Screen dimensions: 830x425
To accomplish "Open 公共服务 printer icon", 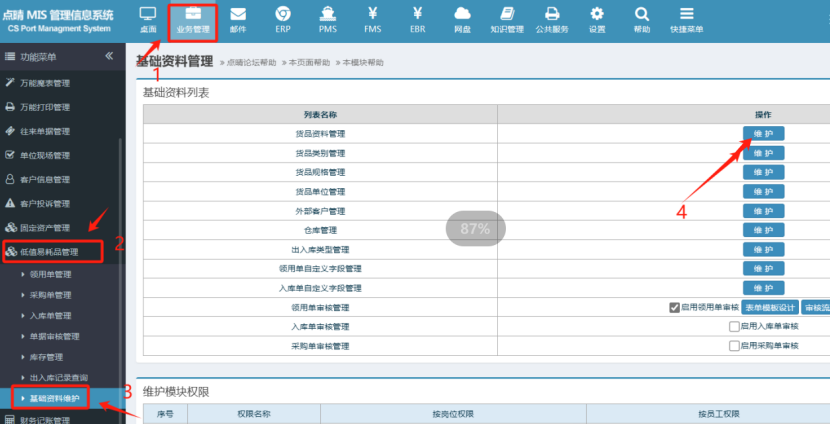I will [x=552, y=18].
